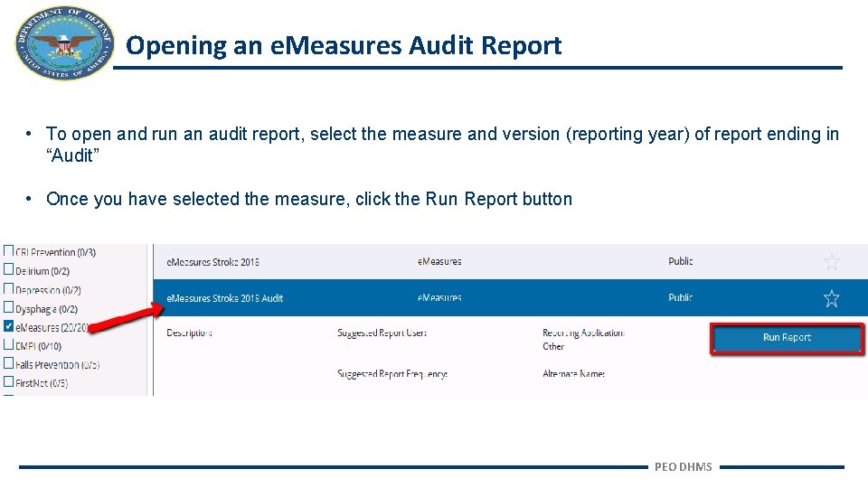Click the Reporting Application: label
The width and height of the screenshot is (868, 488).
point(583,333)
